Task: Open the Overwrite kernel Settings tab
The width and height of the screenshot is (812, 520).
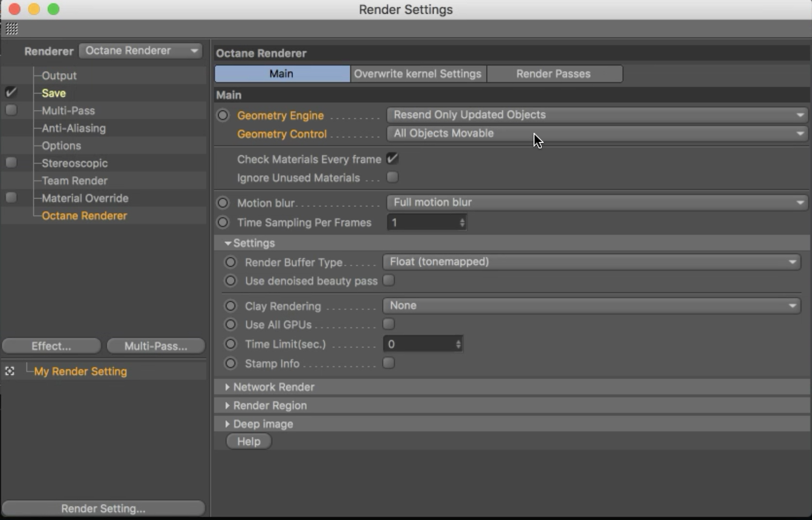Action: 418,74
